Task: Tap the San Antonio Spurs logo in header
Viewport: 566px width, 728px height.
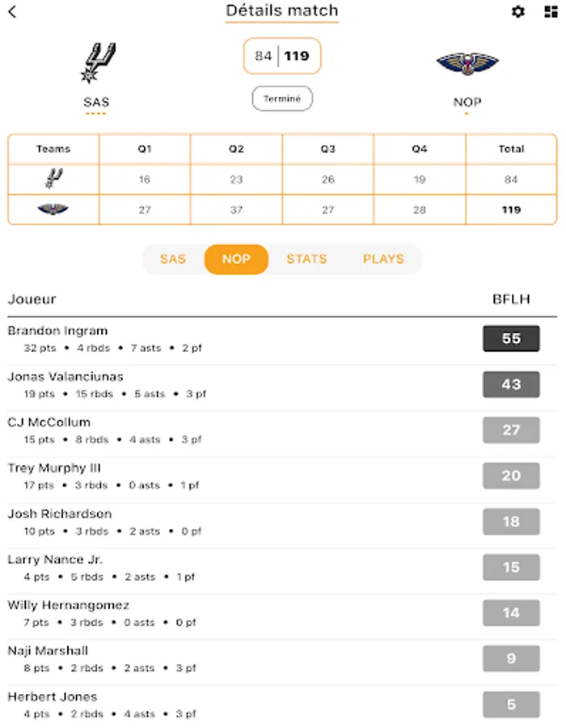Action: pos(96,63)
